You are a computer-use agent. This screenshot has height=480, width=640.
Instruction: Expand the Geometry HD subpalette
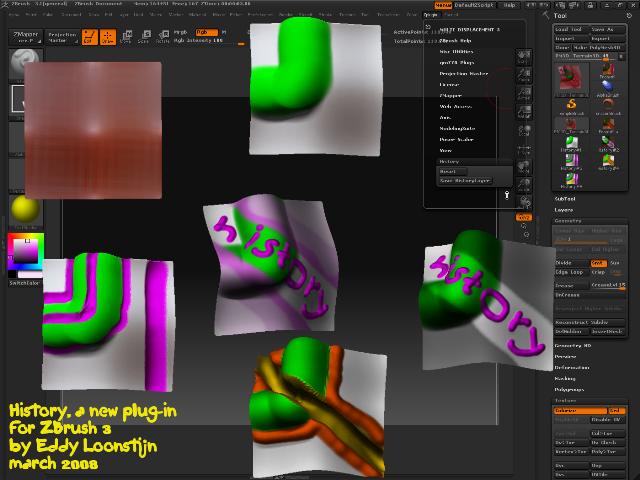[573, 346]
